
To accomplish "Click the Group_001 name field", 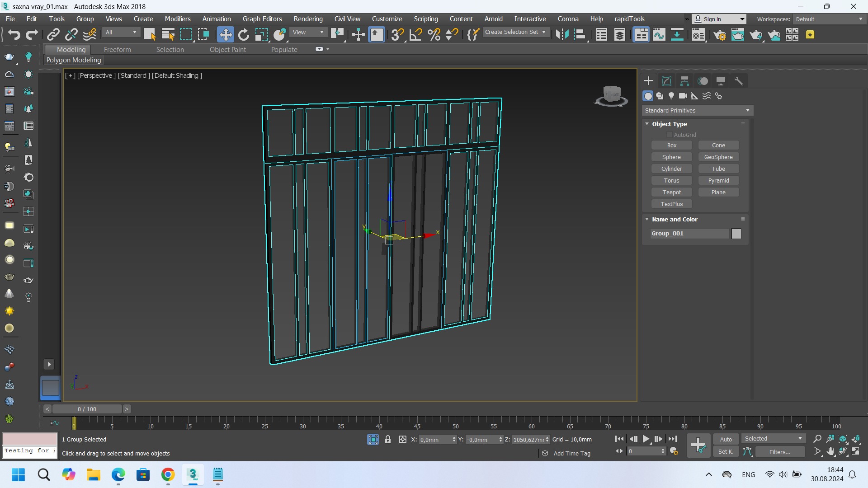I will [690, 234].
